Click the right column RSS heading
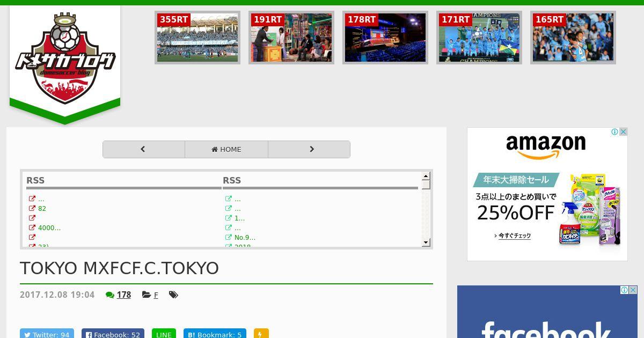This screenshot has height=338, width=644. tap(232, 180)
